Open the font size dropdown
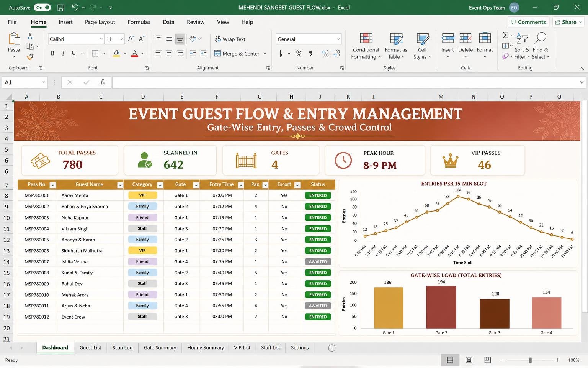This screenshot has width=588, height=368. click(x=121, y=39)
